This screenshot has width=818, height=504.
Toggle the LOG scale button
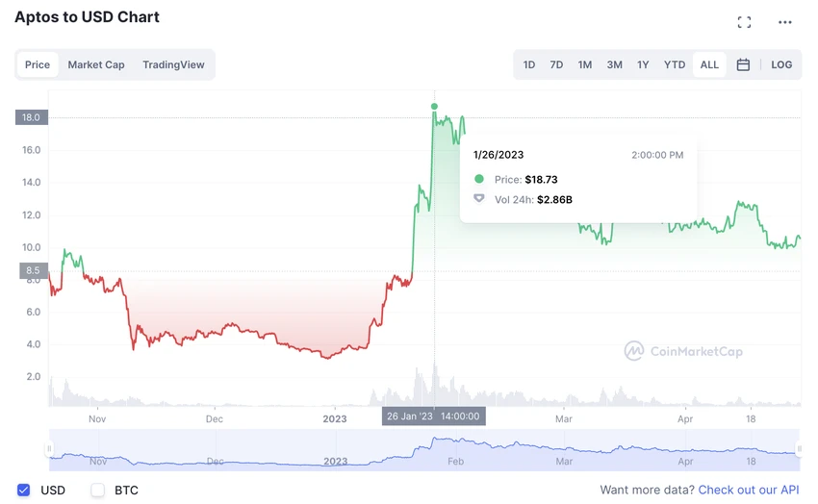click(781, 64)
